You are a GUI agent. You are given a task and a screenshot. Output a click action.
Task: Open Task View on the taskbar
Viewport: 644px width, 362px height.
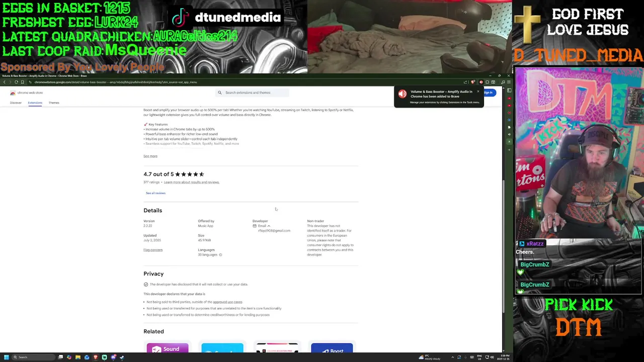(x=60, y=357)
